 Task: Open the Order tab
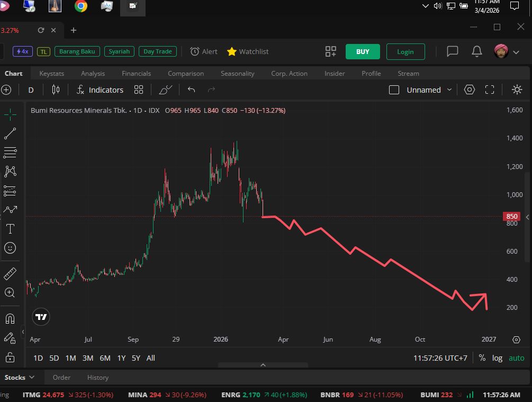tap(61, 377)
